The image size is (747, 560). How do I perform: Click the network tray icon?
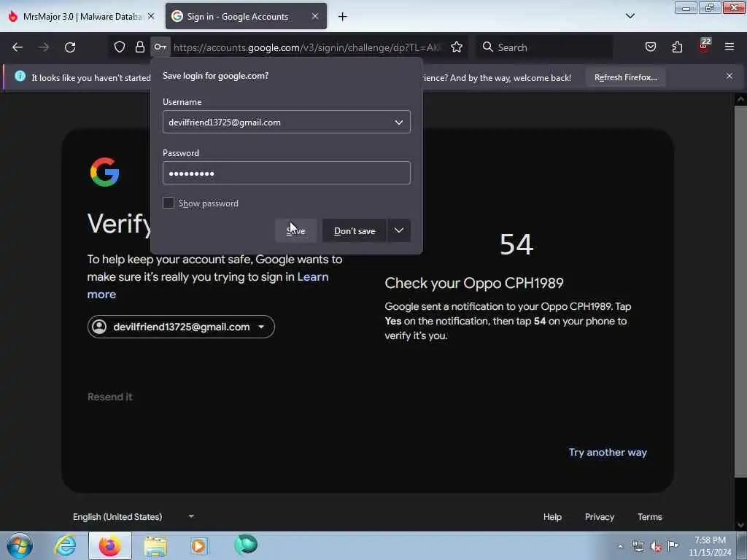638,547
